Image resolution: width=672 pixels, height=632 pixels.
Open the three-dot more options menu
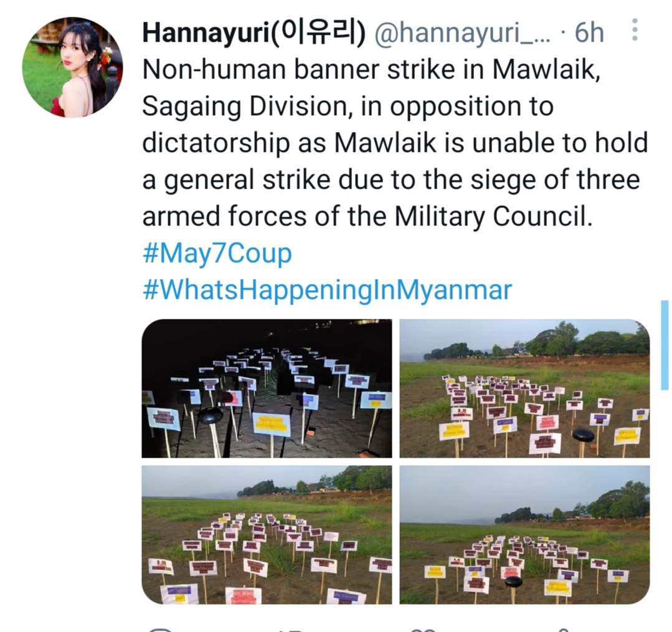(635, 30)
